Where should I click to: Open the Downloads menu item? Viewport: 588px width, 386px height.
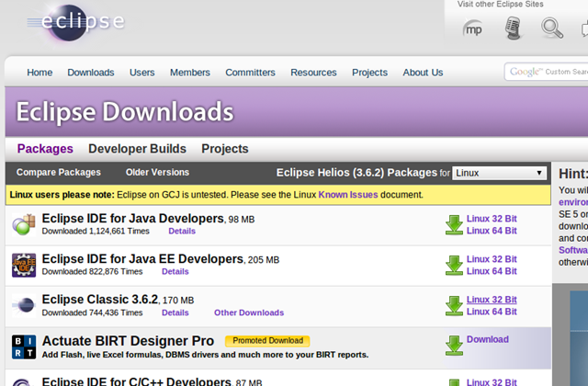tap(91, 73)
